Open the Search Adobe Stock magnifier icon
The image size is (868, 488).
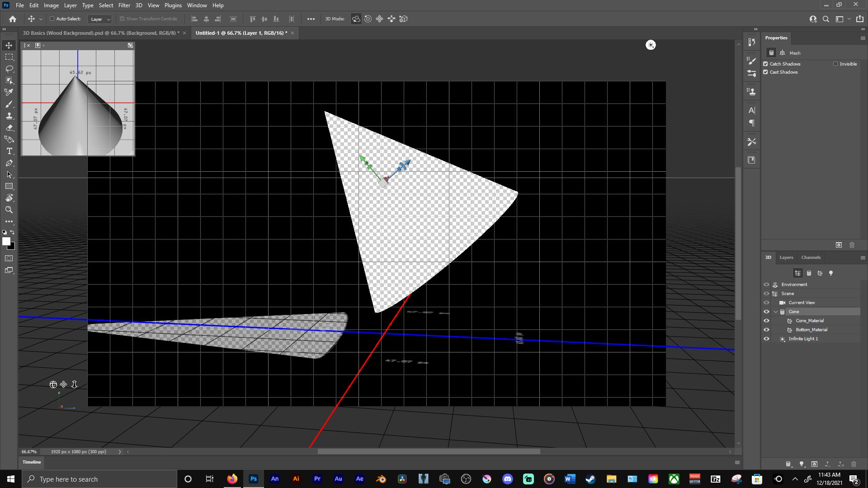[x=826, y=19]
